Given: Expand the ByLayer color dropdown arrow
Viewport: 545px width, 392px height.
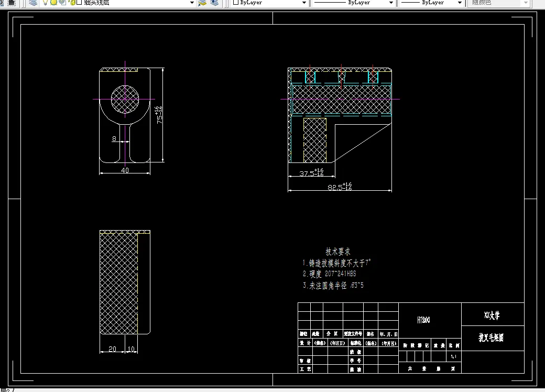Looking at the screenshot, I should pos(304,3).
